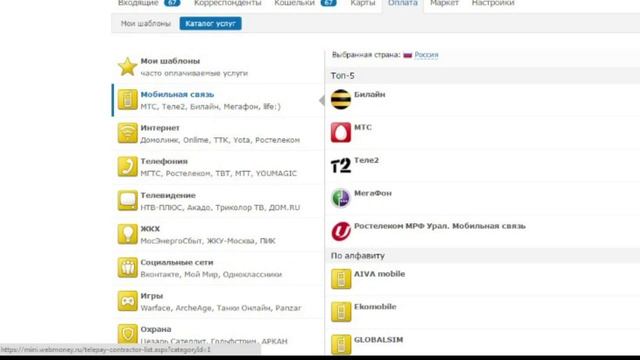640x360 pixels.
Task: Click 'НТВ-ПЛЮС, Акадо, Триколор ТВ, ДОМ.RU' text
Action: point(220,207)
